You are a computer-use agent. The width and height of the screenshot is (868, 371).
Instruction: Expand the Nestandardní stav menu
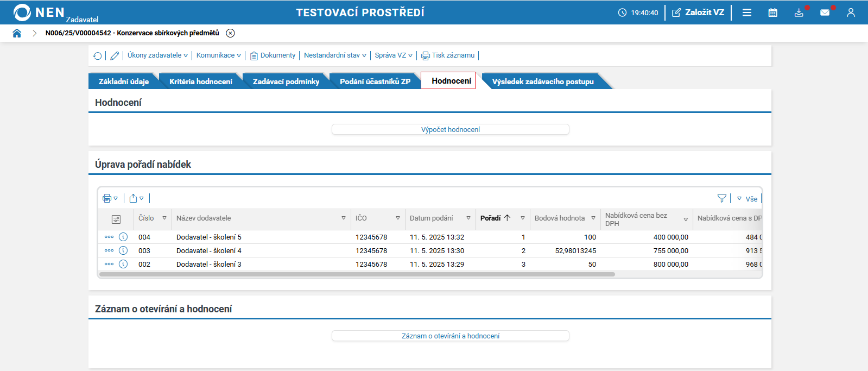tap(335, 55)
